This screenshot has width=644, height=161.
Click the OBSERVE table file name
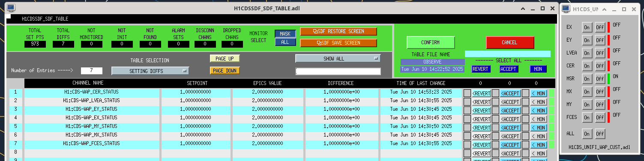[x=432, y=62]
